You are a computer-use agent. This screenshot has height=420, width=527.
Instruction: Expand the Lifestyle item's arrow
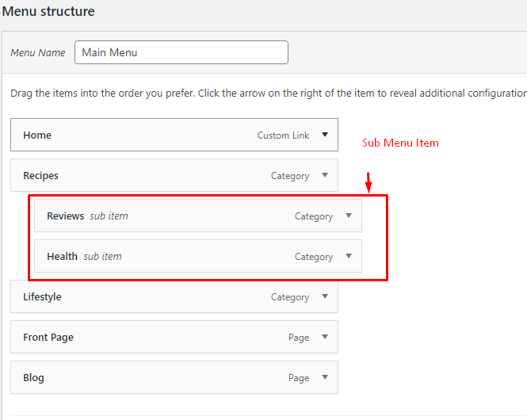click(x=325, y=296)
